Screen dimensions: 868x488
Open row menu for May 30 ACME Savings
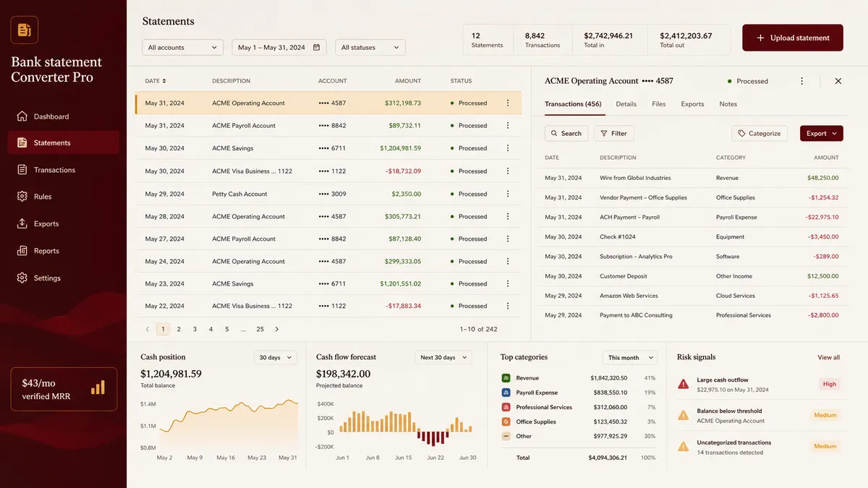pyautogui.click(x=508, y=148)
